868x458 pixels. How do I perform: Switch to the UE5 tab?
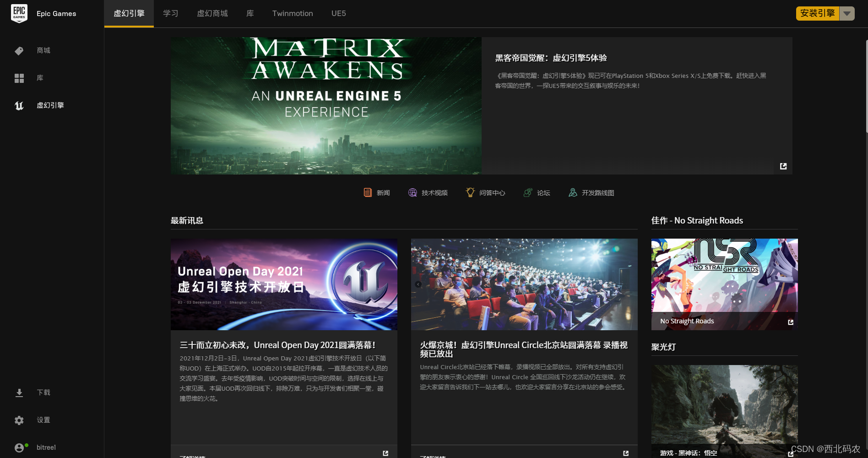point(339,14)
